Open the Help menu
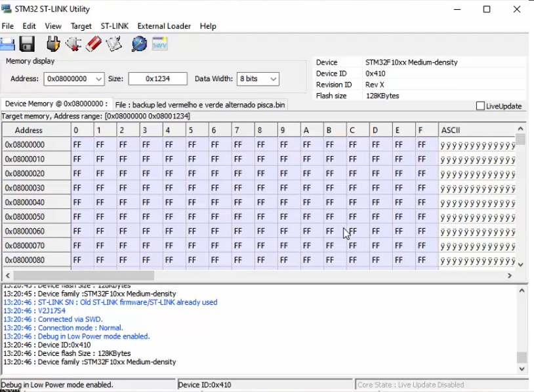 [208, 26]
